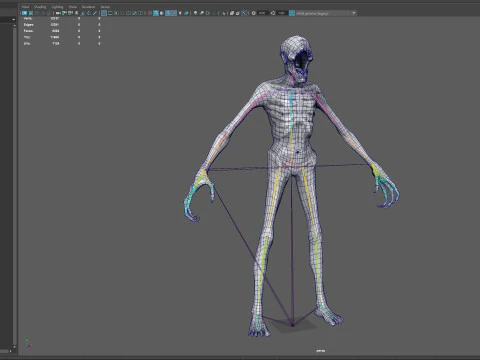Click the XYZ axis gizmo in viewport corner
The image size is (480, 360).
pos(29,343)
